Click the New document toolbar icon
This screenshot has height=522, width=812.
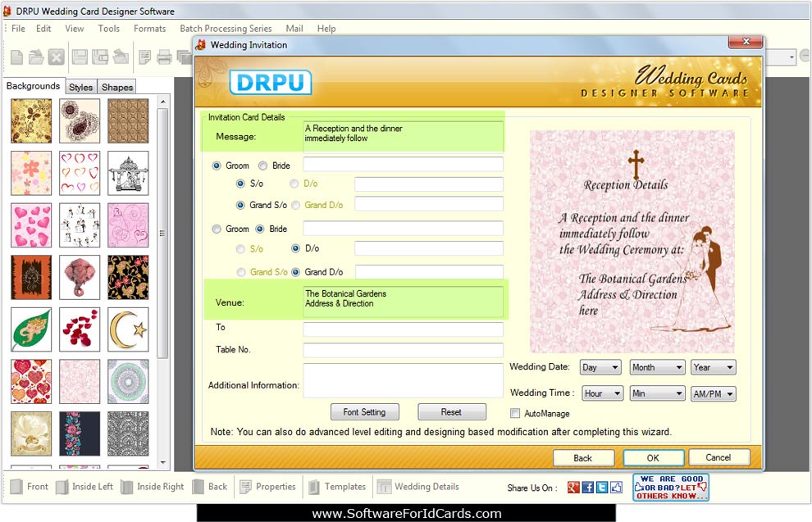point(16,57)
